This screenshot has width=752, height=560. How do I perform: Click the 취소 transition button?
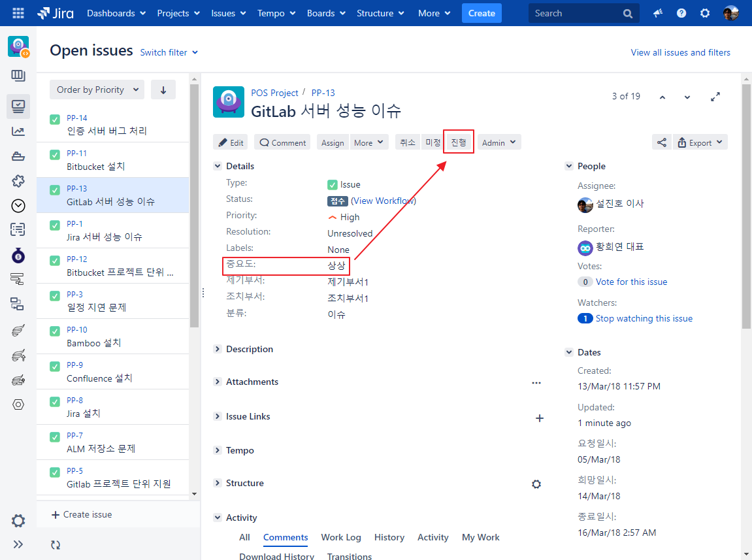click(x=408, y=142)
